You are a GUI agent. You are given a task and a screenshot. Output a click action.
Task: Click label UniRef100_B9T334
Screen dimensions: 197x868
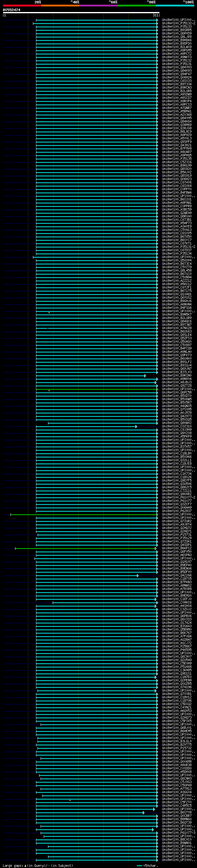(x=177, y=84)
